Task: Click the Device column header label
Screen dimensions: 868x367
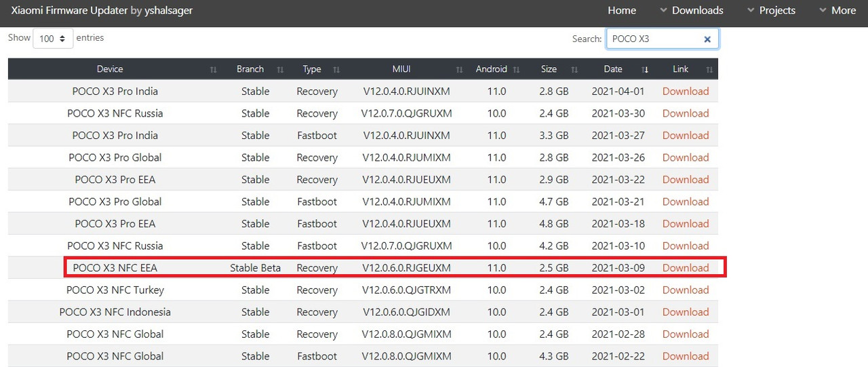Action: click(110, 69)
